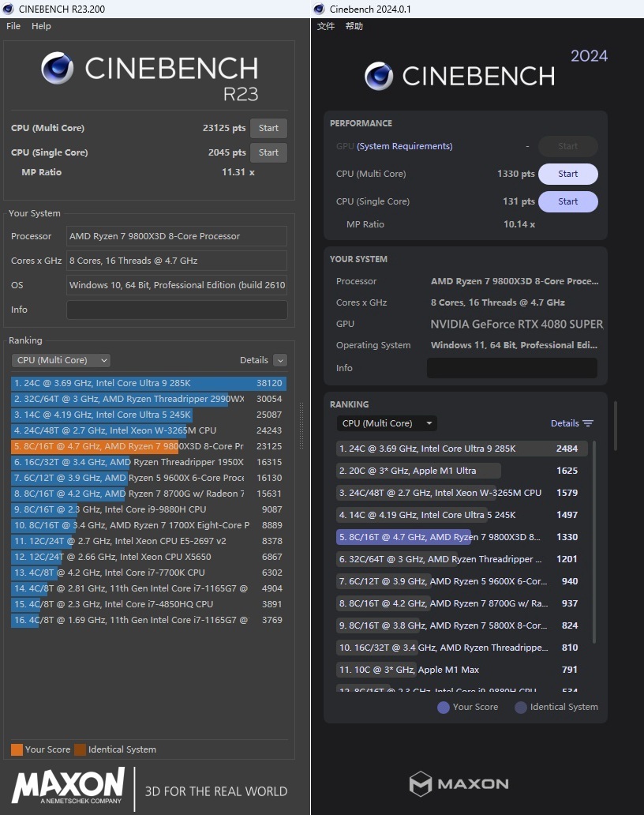Select R23 ranking row Ryzen 7 8700G
The width and height of the screenshot is (644, 815).
pos(148,494)
